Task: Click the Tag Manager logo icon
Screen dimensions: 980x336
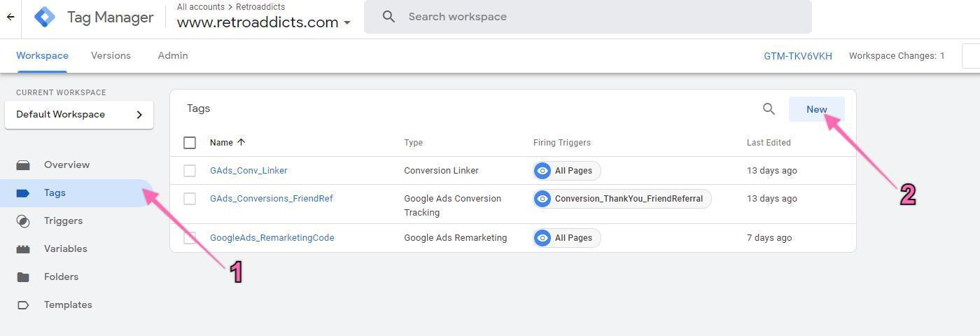Action: [x=45, y=17]
